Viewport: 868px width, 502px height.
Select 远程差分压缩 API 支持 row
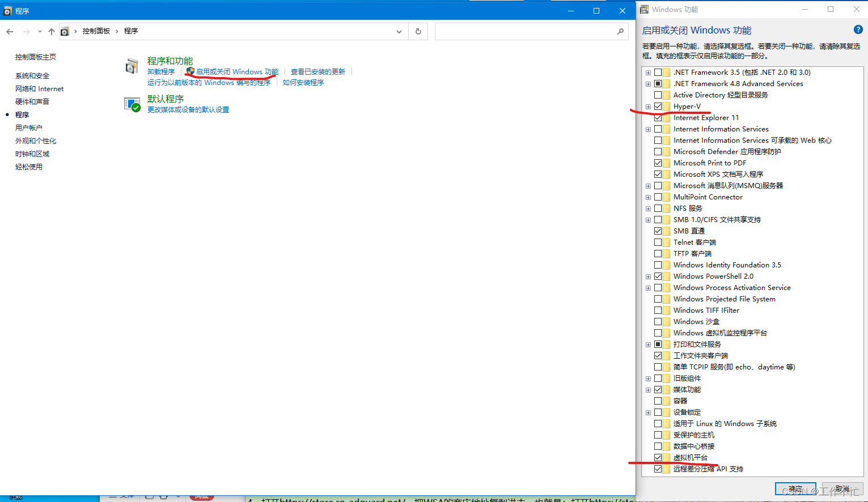click(708, 469)
